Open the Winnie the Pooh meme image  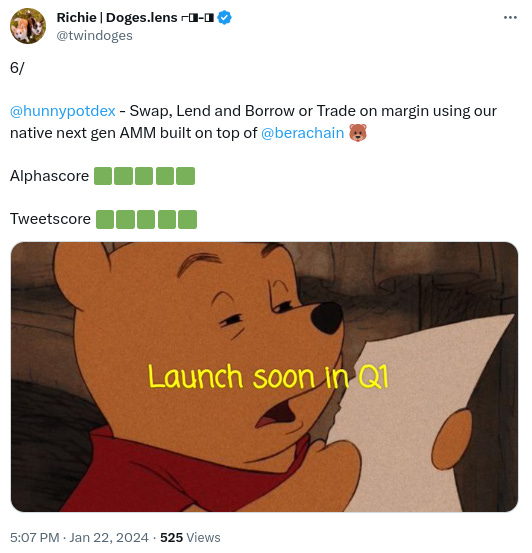(x=264, y=377)
